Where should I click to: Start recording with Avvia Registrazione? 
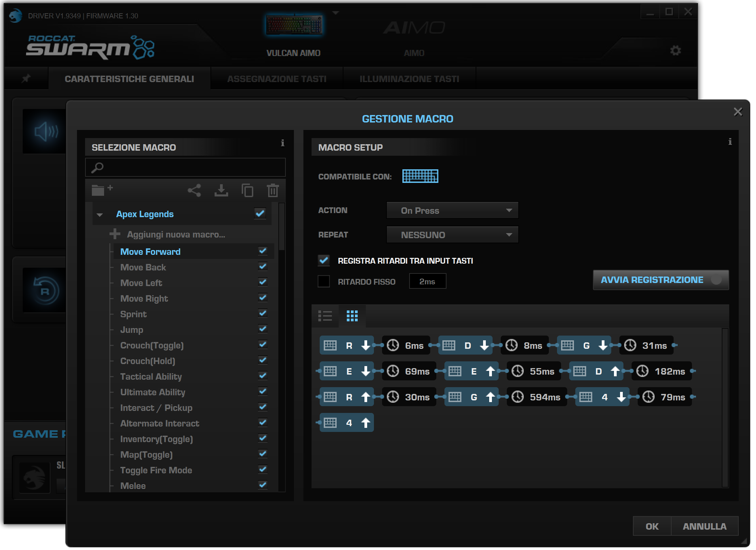[x=661, y=280]
